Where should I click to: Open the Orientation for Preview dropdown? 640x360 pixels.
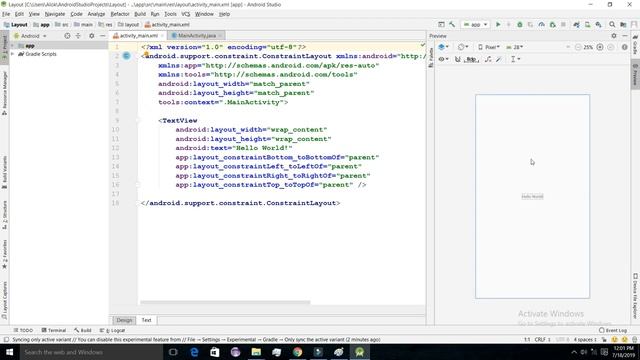463,47
